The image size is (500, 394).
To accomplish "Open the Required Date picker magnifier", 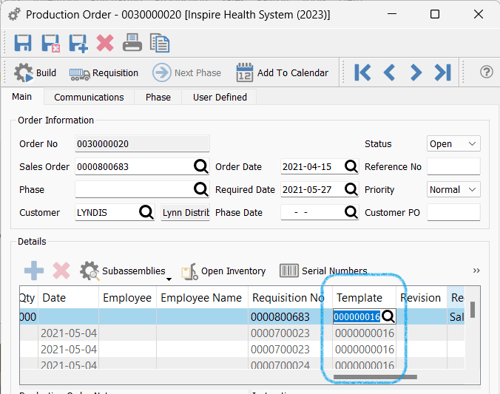I will pos(351,189).
